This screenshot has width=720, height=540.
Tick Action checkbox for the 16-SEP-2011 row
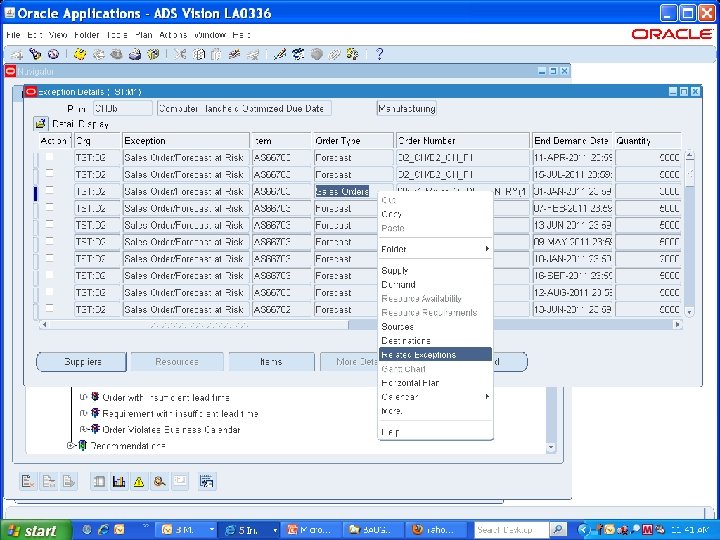[50, 275]
